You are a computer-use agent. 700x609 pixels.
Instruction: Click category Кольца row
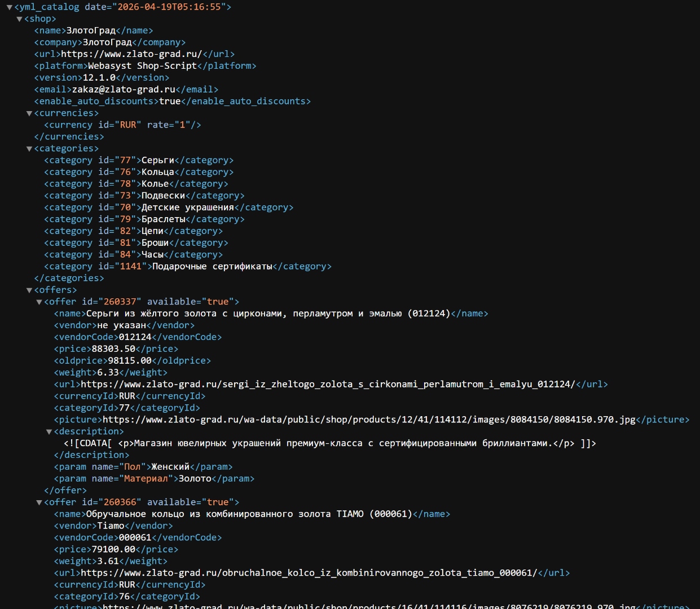tap(139, 173)
